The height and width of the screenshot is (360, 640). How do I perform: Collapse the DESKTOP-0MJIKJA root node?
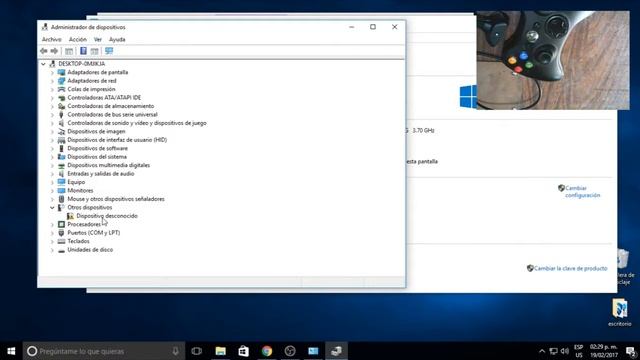click(43, 64)
